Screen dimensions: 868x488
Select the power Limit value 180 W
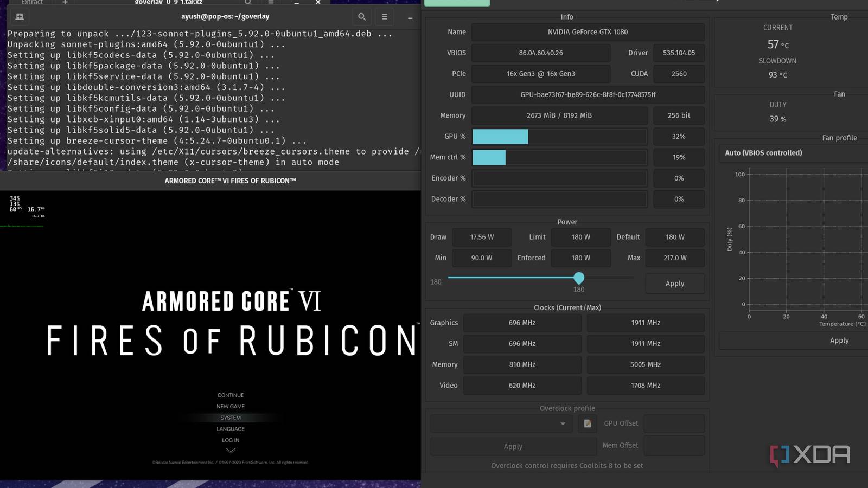tap(580, 237)
